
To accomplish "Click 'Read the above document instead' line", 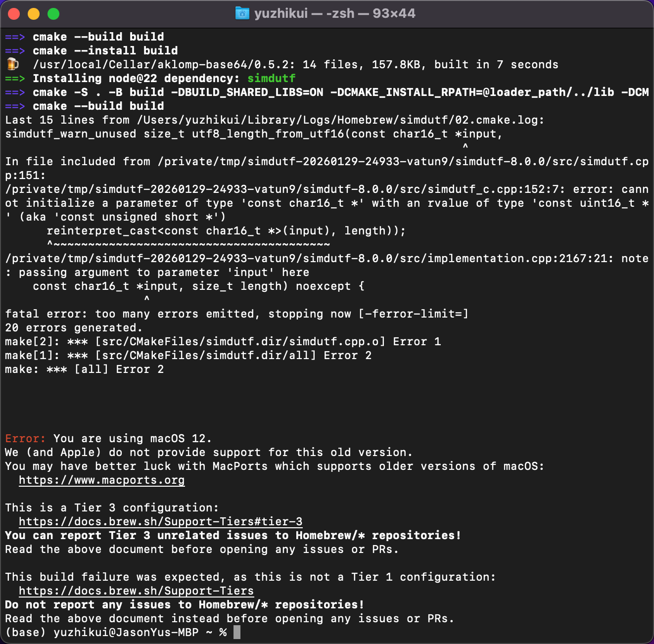I will [x=230, y=619].
